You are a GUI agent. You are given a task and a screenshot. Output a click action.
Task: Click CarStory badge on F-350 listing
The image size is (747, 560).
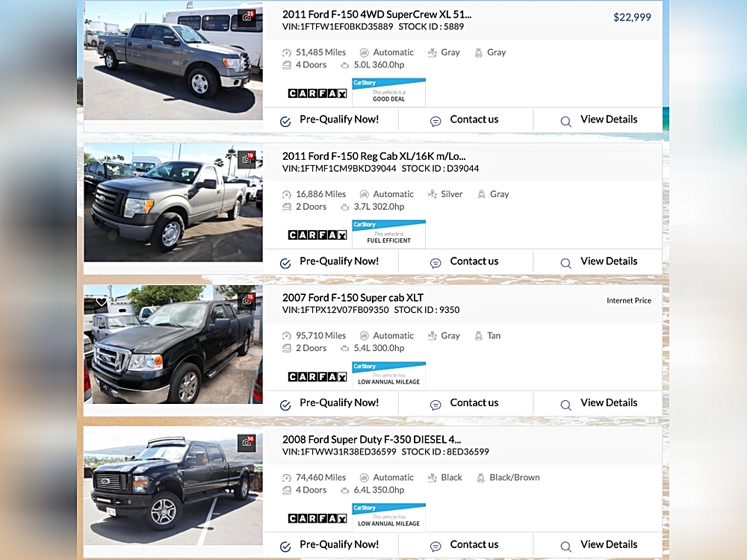[388, 517]
